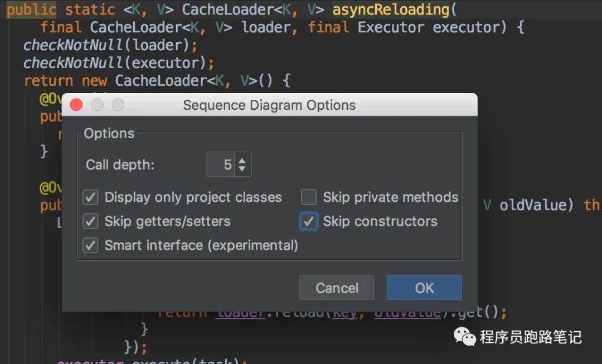Confirm options with the OK button
Screen dimensions: 602x364
click(x=424, y=288)
